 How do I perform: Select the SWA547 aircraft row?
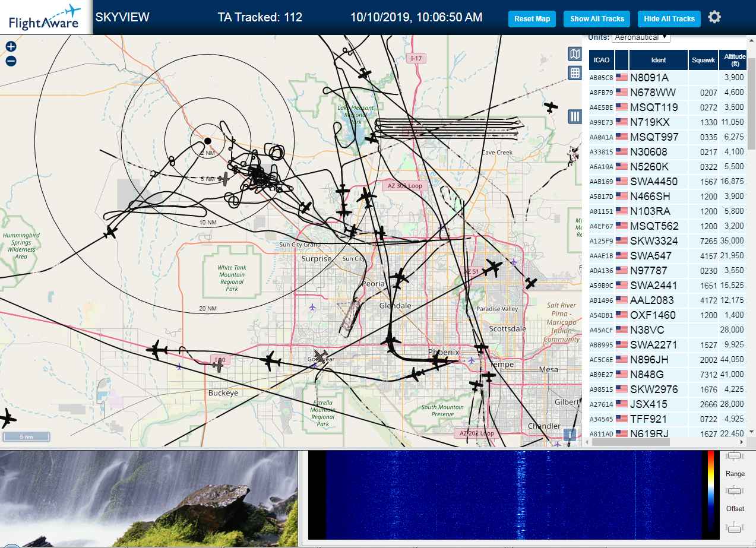(668, 255)
